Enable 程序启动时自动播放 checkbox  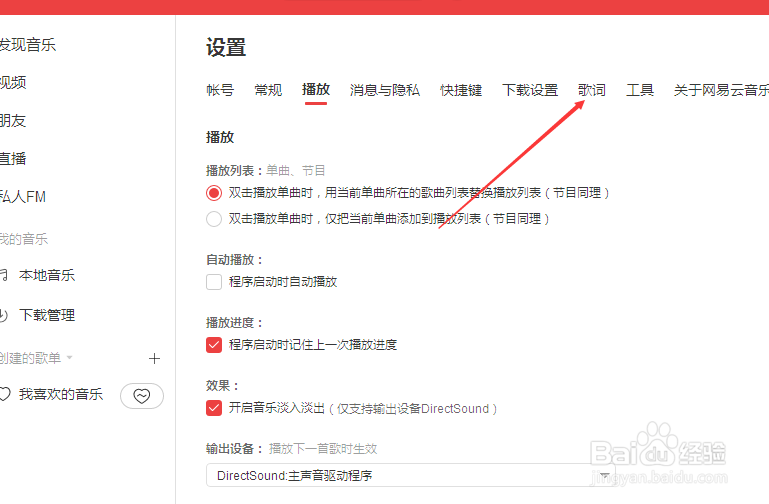[214, 282]
